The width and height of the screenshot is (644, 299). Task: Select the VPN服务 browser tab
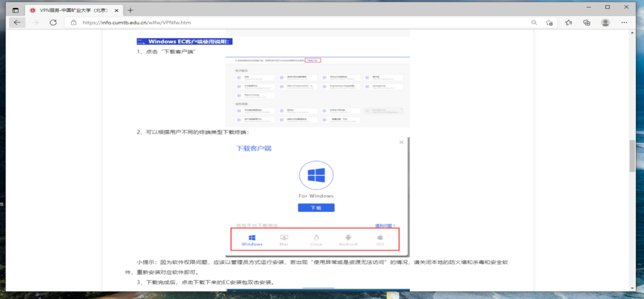click(x=71, y=10)
